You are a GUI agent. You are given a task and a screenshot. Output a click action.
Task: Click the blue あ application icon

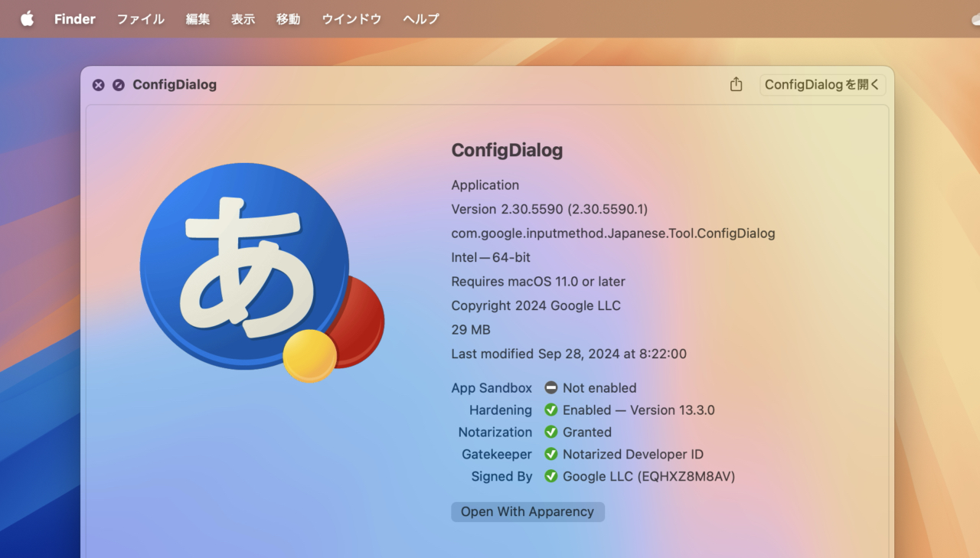coord(260,272)
